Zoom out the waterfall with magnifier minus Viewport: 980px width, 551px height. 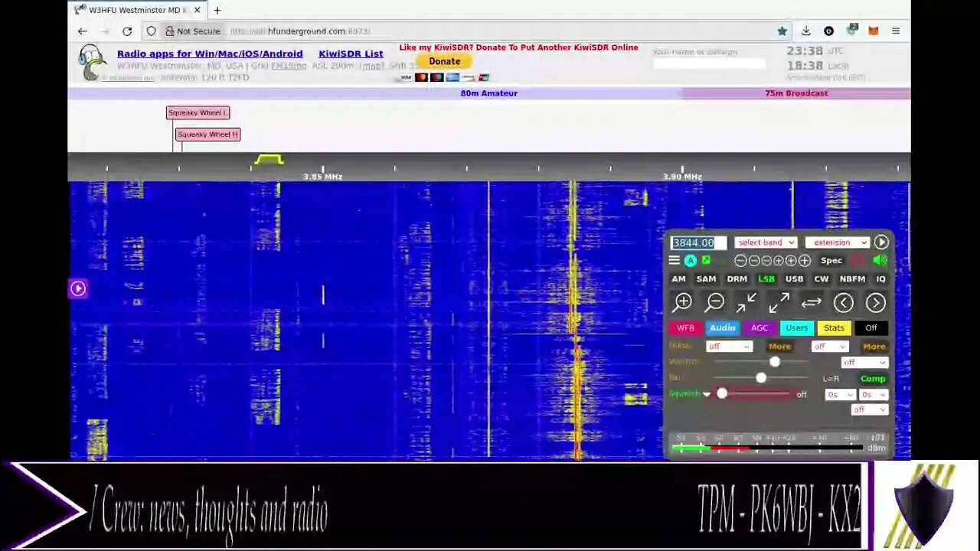pyautogui.click(x=715, y=303)
